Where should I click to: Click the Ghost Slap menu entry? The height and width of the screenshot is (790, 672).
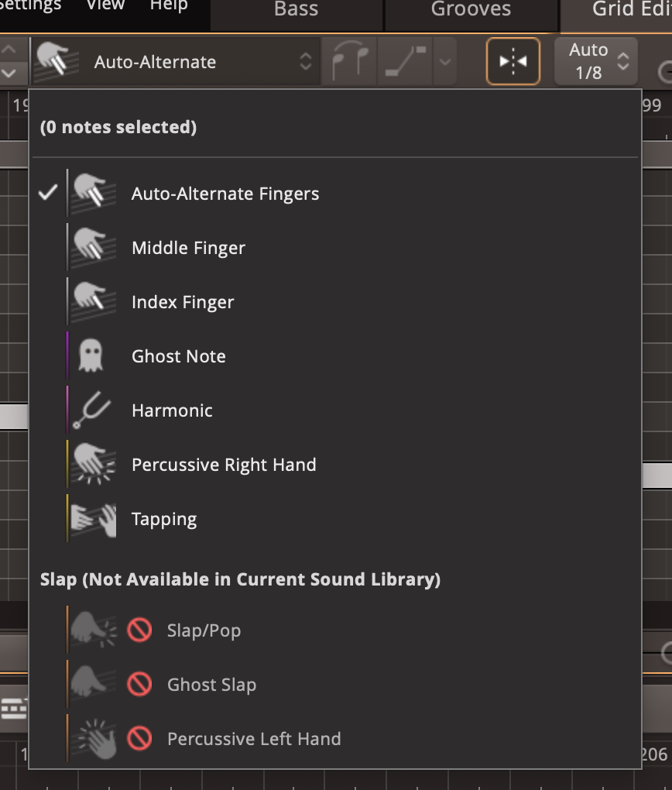point(211,685)
